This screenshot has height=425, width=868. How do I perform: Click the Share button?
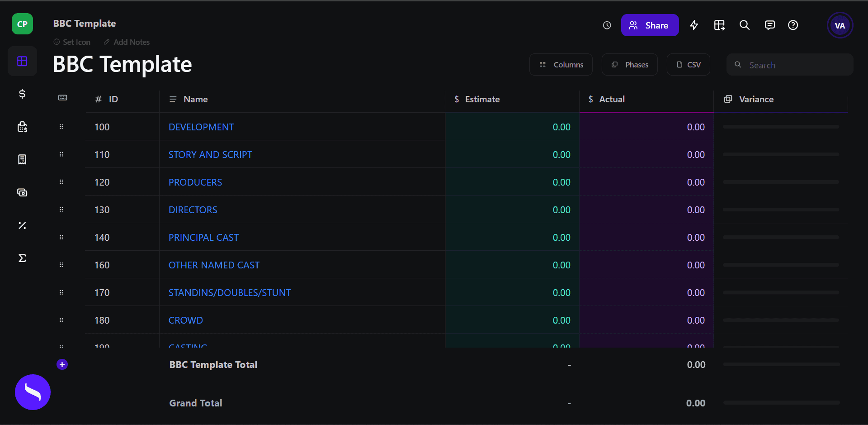point(650,25)
